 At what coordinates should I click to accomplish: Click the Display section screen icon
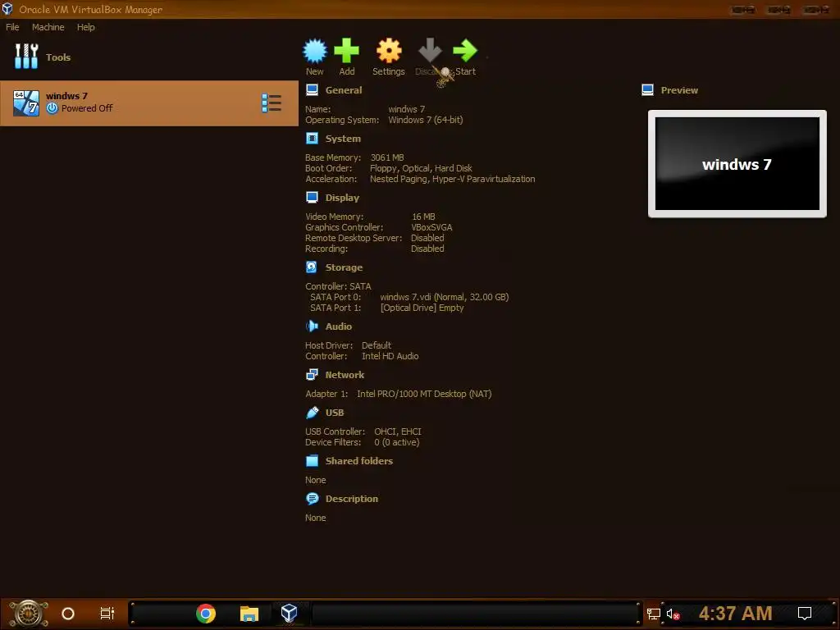[x=312, y=197]
